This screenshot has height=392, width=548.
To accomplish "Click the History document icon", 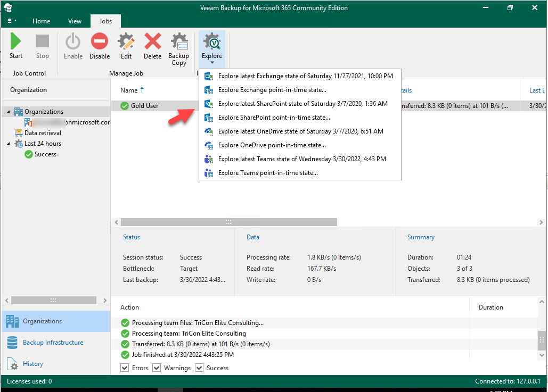I will (x=12, y=364).
